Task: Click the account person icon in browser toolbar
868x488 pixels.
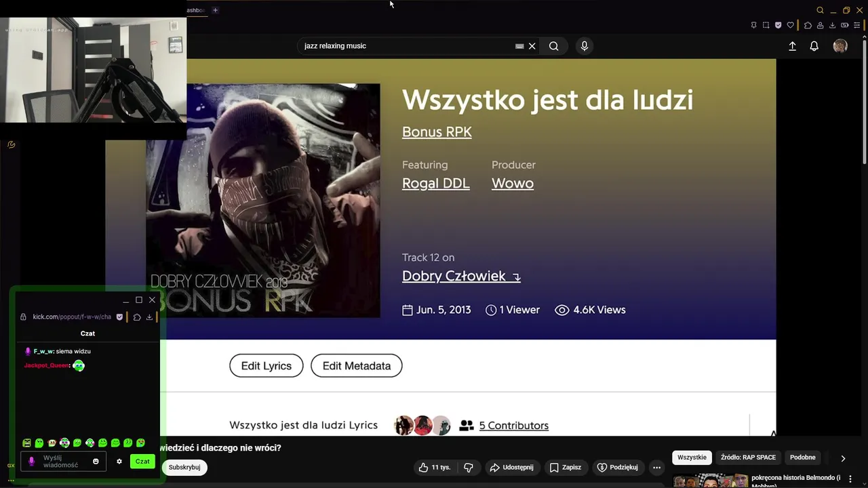Action: 820,25
